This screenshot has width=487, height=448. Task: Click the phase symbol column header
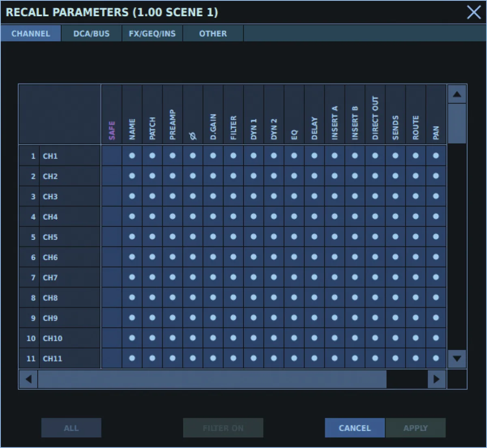193,114
